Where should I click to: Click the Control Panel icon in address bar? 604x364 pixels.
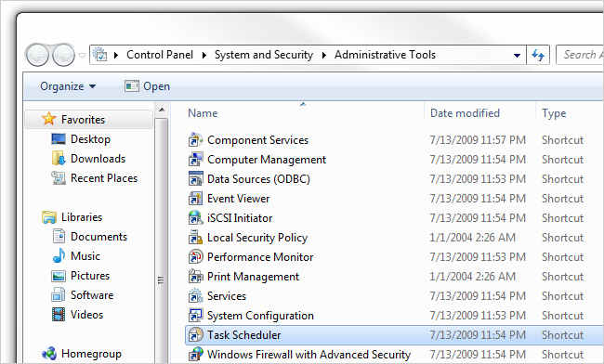(x=99, y=55)
